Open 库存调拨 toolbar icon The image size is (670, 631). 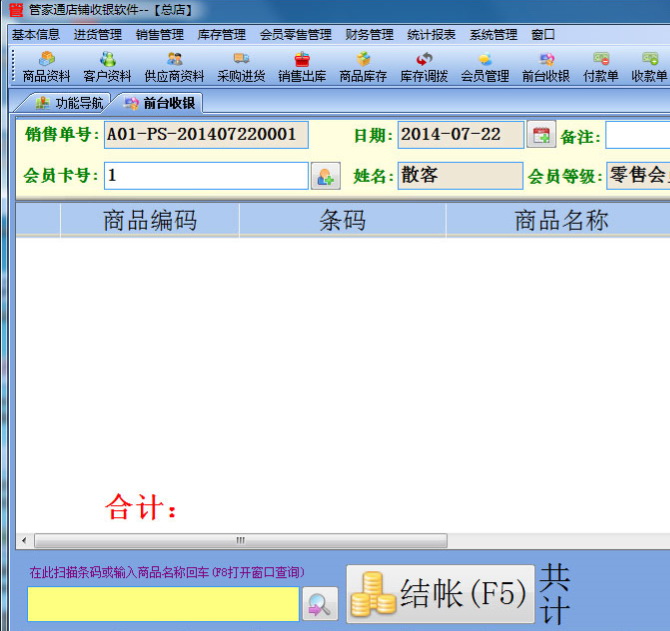[x=424, y=67]
